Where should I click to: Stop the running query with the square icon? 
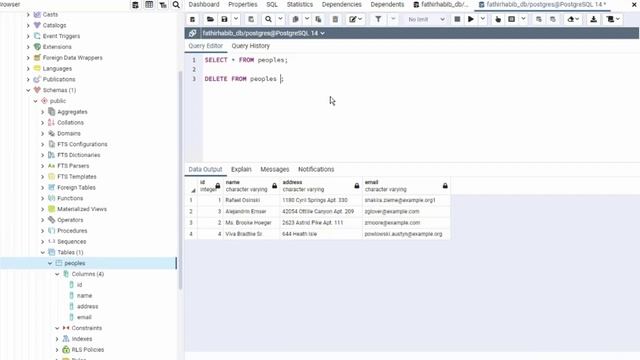[x=457, y=19]
